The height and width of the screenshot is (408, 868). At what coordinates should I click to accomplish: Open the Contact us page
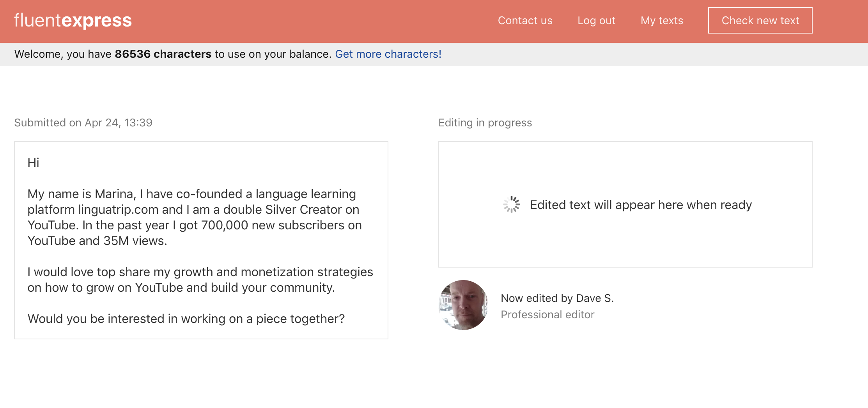click(525, 20)
